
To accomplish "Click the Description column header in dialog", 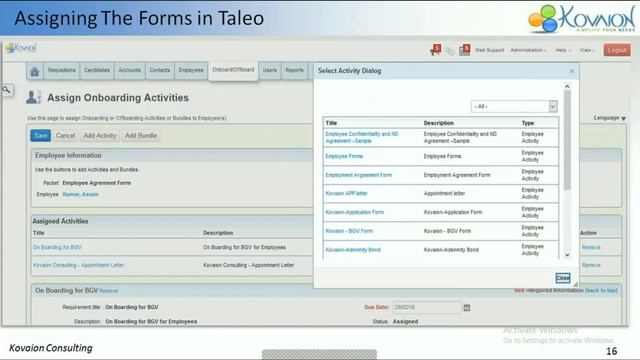I will (x=439, y=123).
